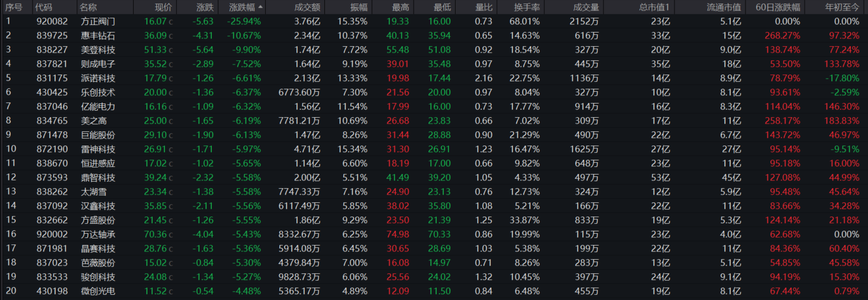Sort by 换手率 column header
Viewport: 868px width, 300px height.
point(526,7)
